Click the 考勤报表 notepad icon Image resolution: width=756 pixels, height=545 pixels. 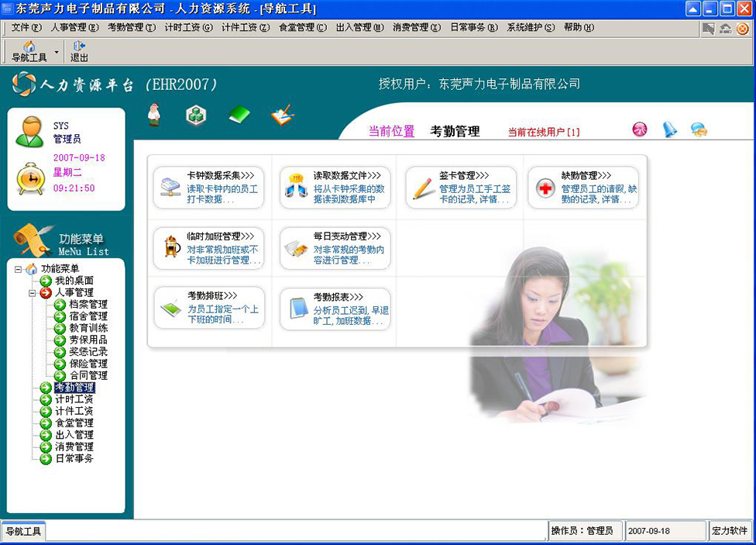tap(297, 309)
